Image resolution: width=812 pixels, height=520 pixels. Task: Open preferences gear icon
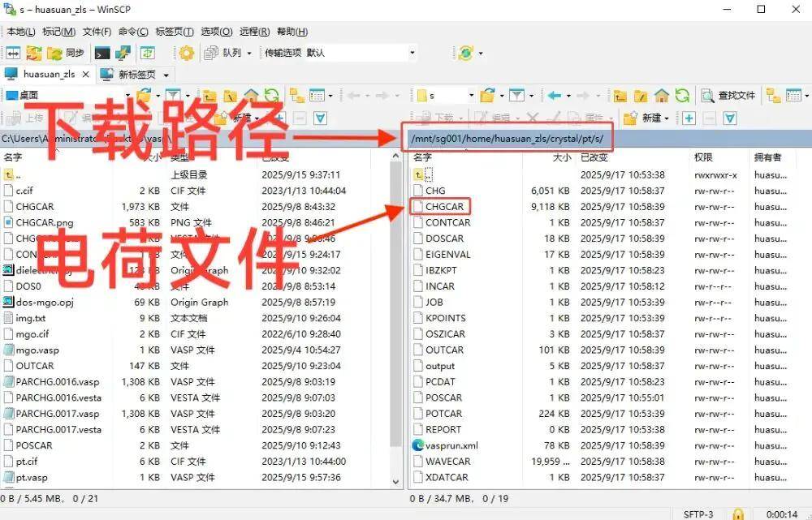[x=187, y=53]
